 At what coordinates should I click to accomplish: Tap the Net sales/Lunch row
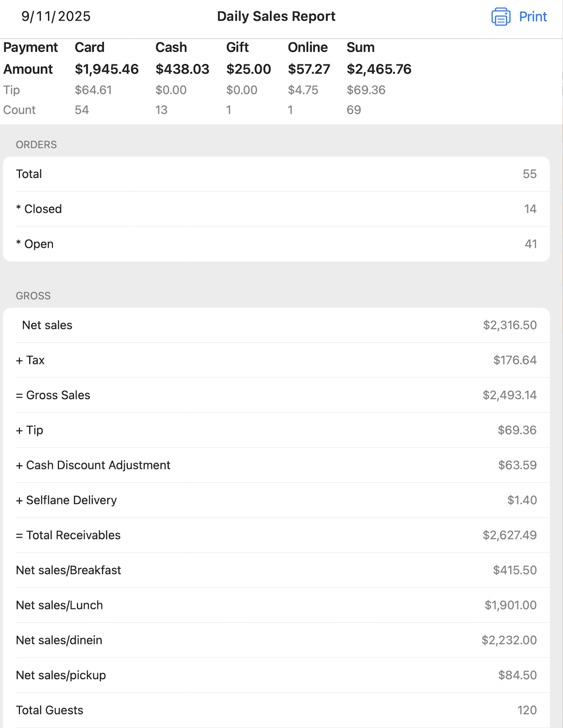coord(276,605)
